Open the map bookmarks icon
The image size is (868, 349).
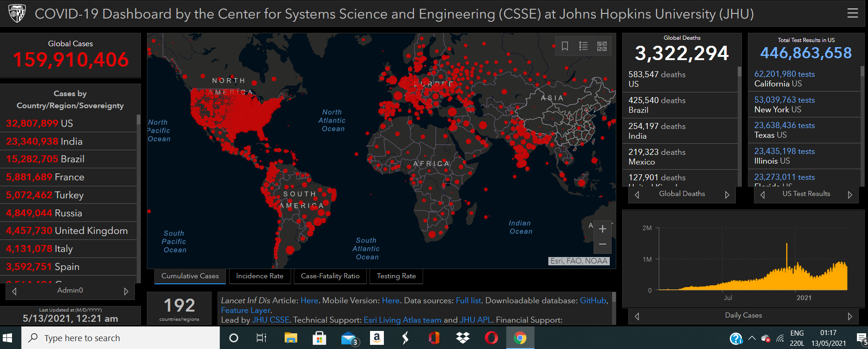[565, 46]
